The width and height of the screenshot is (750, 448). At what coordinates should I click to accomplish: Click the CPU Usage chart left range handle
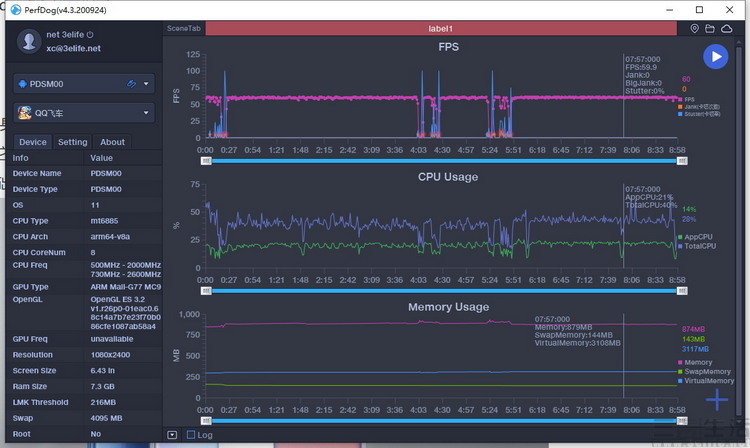click(206, 291)
